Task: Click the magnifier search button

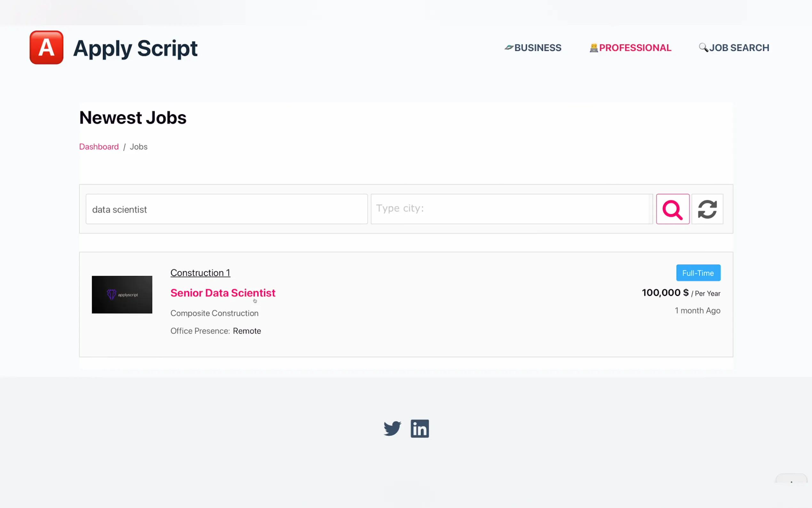Action: coord(673,209)
